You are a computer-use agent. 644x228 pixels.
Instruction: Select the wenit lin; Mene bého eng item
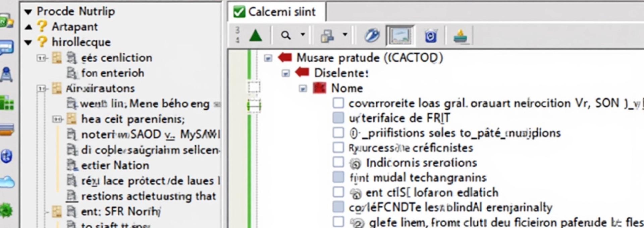point(145,104)
